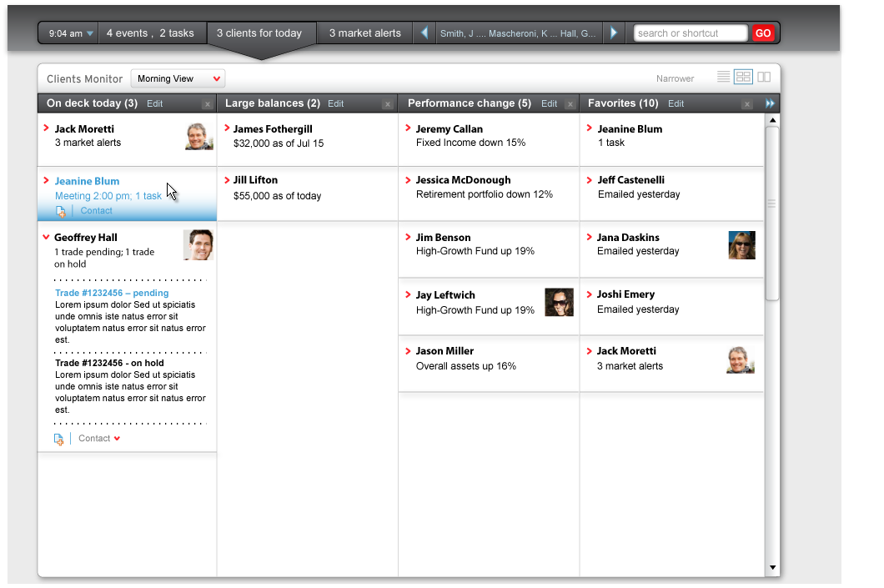Click the left arrow in clients ticker

click(x=424, y=33)
